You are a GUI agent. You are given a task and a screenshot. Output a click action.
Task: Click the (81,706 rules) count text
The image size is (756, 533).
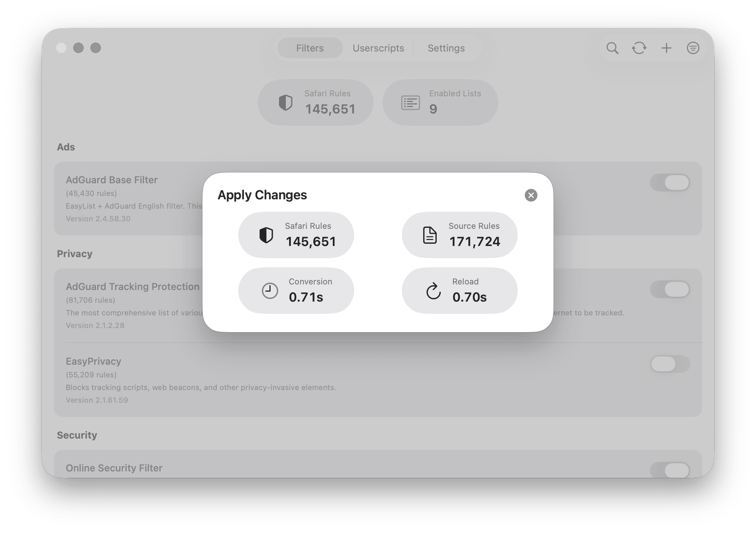pyautogui.click(x=90, y=300)
